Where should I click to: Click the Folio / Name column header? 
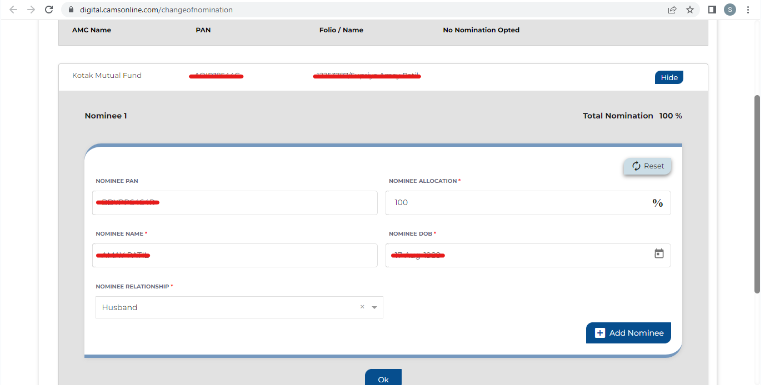341,30
